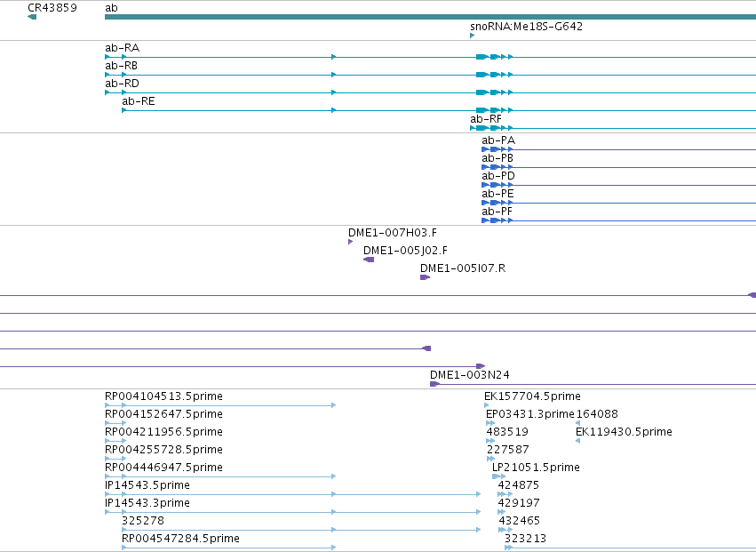756x552 pixels.
Task: Click the 432465 feature label
Action: 520,521
